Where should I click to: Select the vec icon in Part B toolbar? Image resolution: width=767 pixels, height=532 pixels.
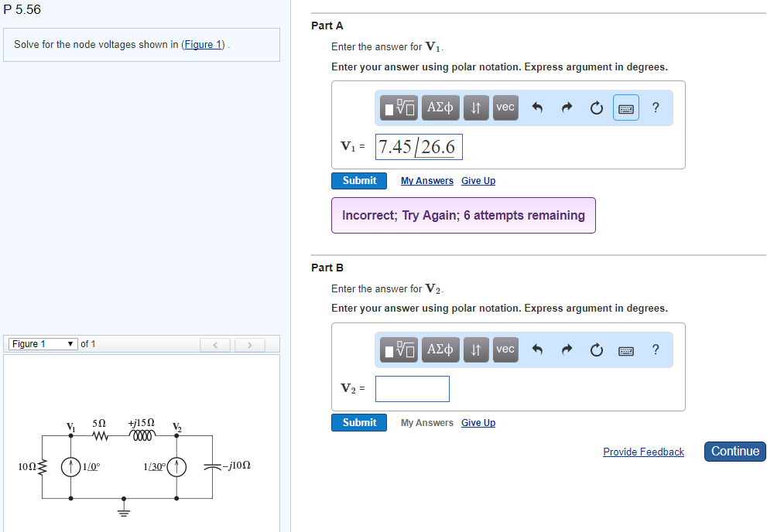[505, 350]
